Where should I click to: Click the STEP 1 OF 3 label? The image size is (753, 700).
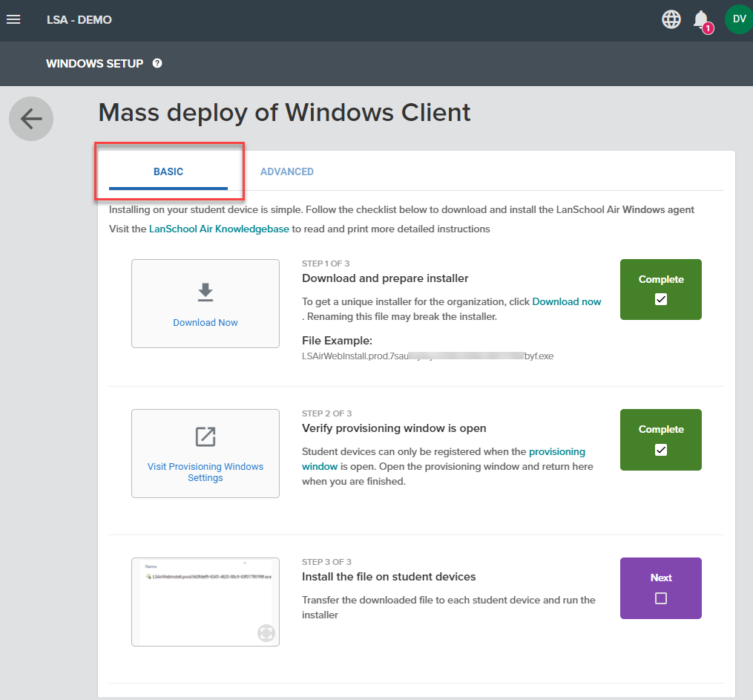pos(326,264)
